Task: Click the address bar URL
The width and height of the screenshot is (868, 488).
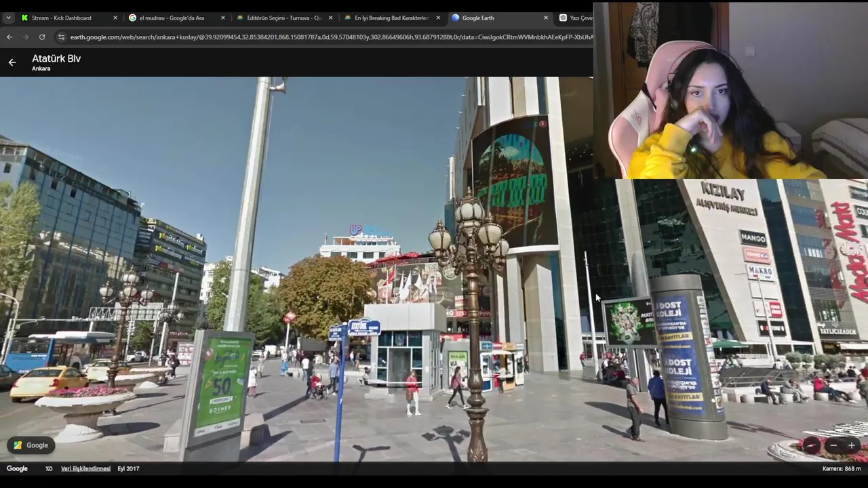Action: coord(331,37)
